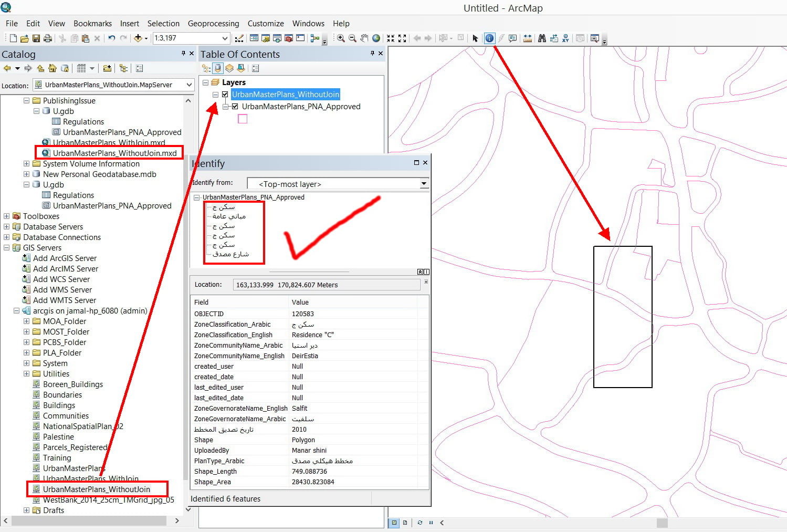Viewport: 787px width, 532px height.
Task: Open the Customize menu
Action: 266,24
